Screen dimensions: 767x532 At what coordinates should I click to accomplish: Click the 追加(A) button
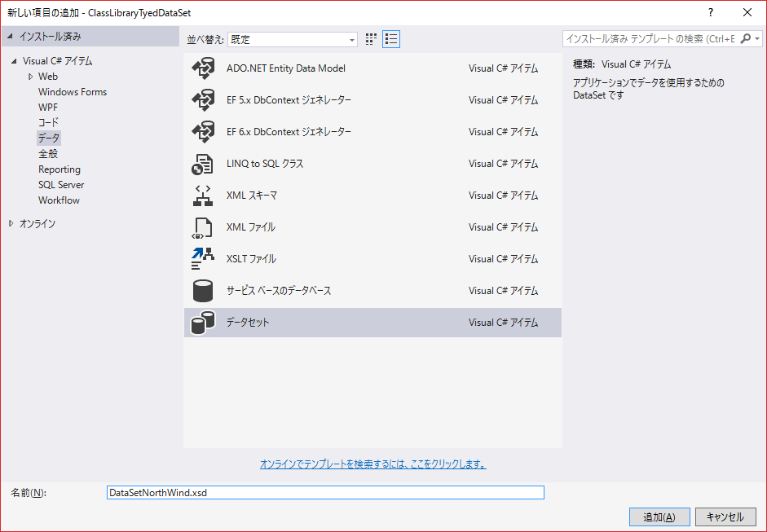(x=659, y=517)
